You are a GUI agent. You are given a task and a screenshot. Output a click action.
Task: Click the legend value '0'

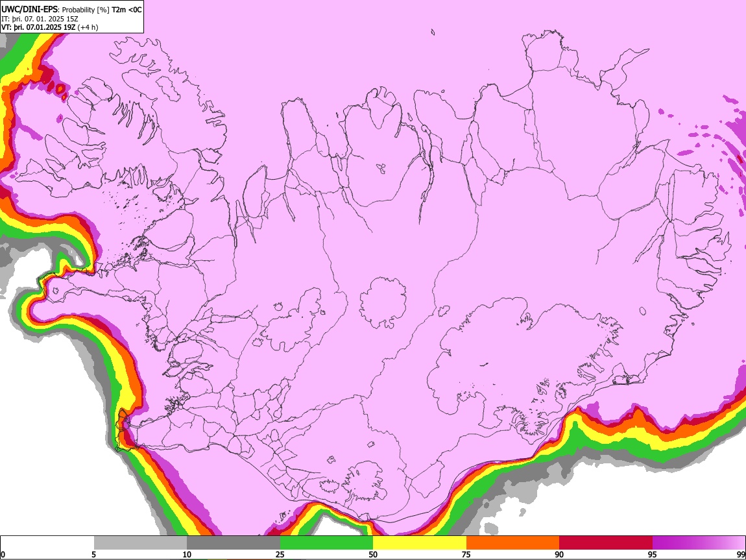(x=3, y=555)
